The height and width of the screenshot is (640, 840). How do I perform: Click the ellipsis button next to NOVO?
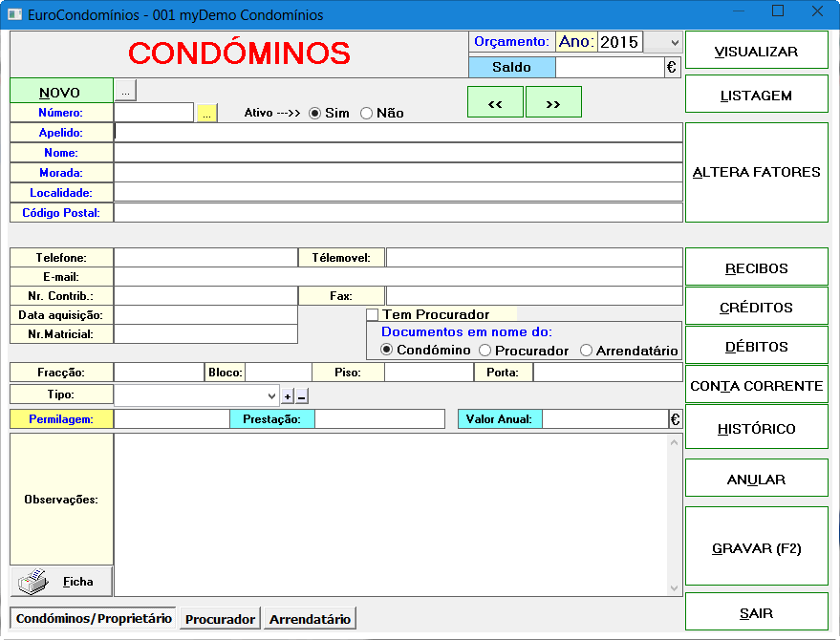click(x=125, y=91)
